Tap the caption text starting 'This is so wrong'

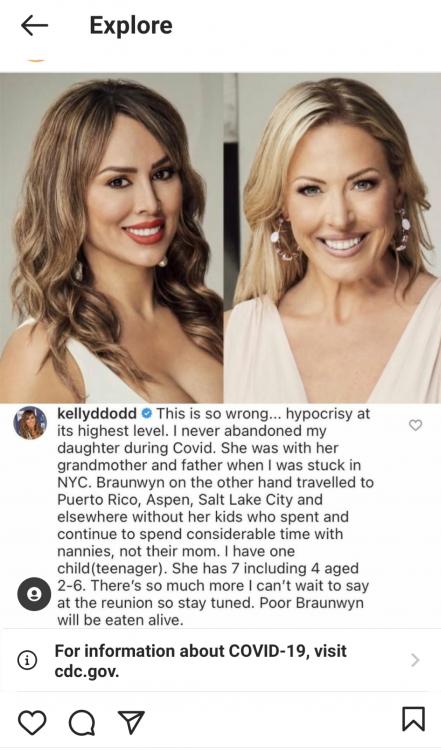[x=215, y=517]
